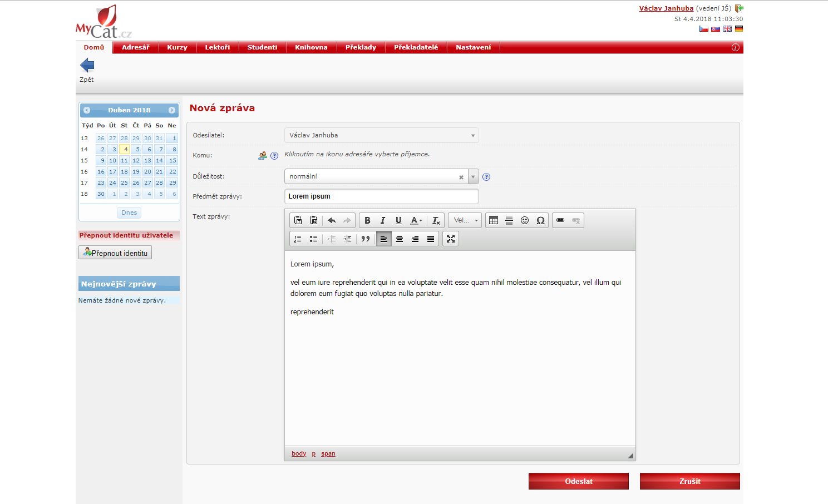Image resolution: width=828 pixels, height=504 pixels.
Task: Click the paste as plain text icon
Action: [298, 220]
